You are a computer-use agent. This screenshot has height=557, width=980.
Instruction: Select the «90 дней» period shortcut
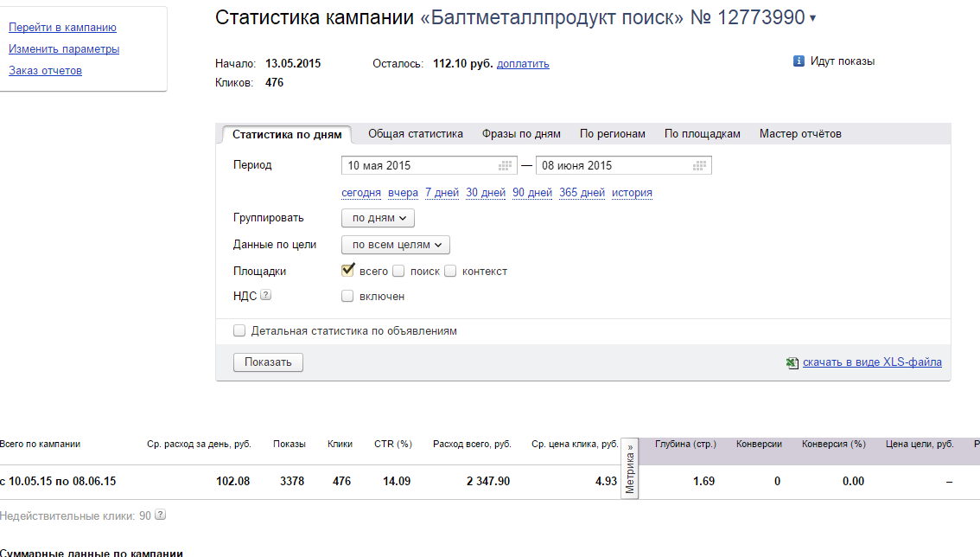pos(531,193)
